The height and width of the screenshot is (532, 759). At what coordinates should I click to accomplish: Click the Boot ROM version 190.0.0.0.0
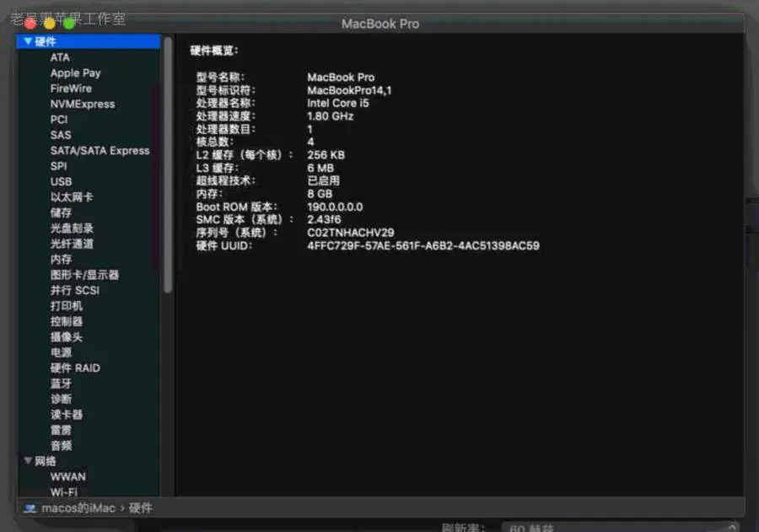335,207
